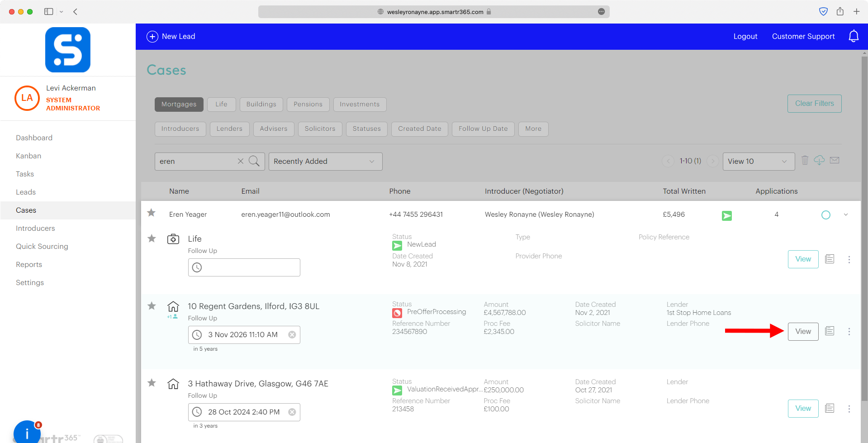Click the house icon for 3 Hathaway Drive
This screenshot has height=443, width=868.
tap(173, 384)
